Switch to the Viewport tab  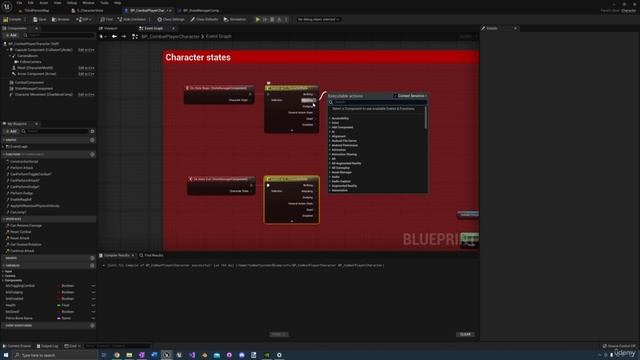pos(110,28)
